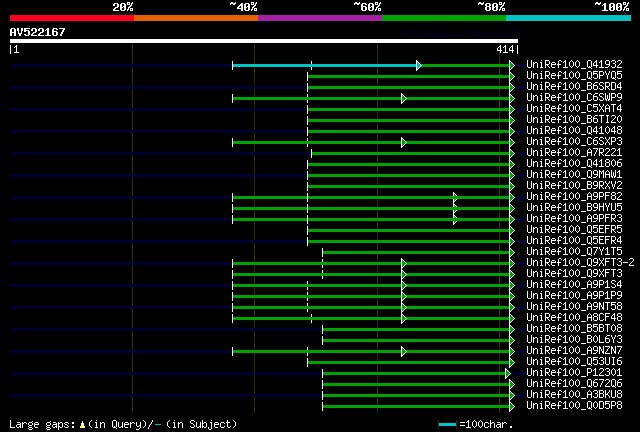Select the UniRef100_A9PF82 label

click(x=574, y=197)
